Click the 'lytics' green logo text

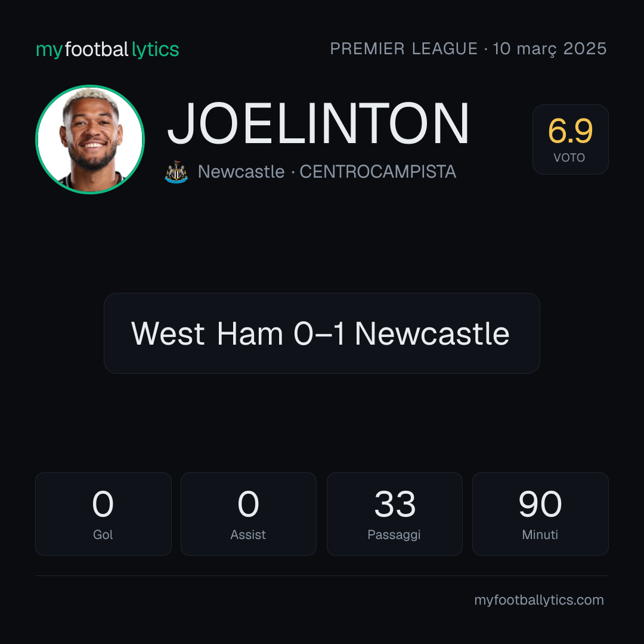tap(156, 49)
